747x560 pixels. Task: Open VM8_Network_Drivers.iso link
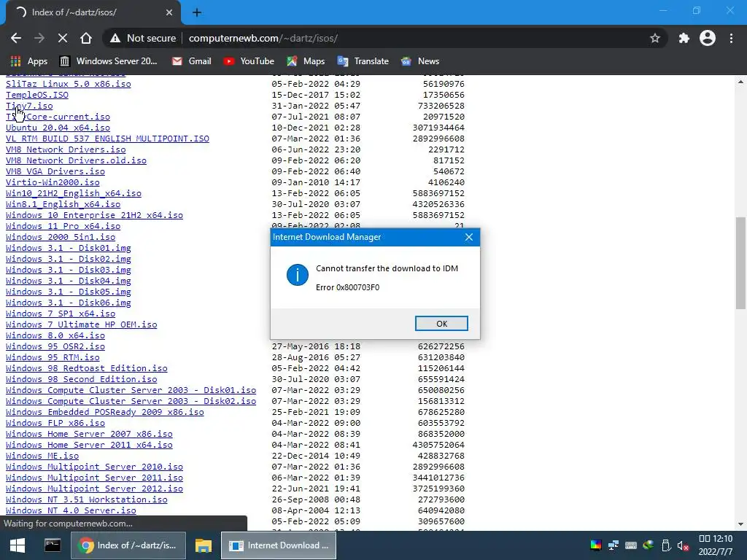click(66, 149)
